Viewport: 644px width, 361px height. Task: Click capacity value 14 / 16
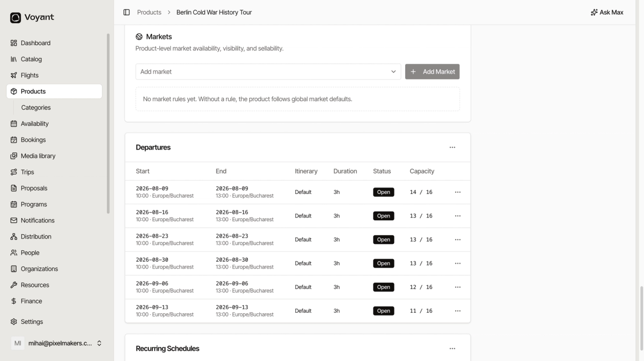pos(421,192)
